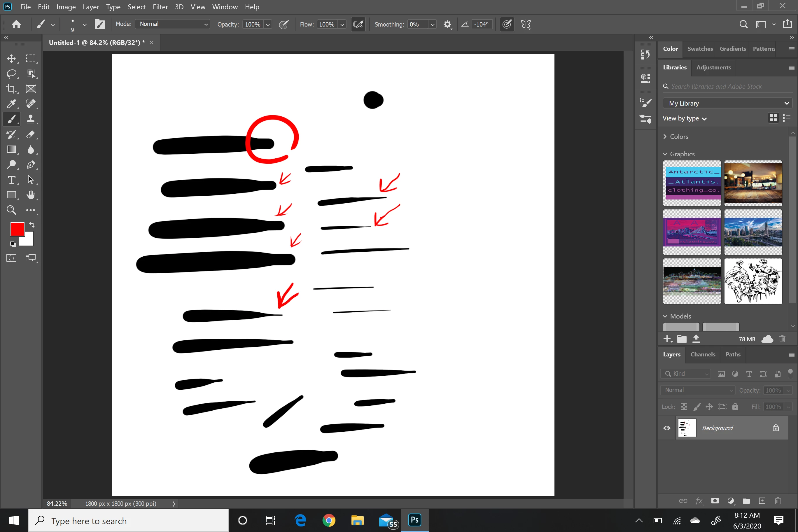Pick the Crop tool

click(x=11, y=89)
